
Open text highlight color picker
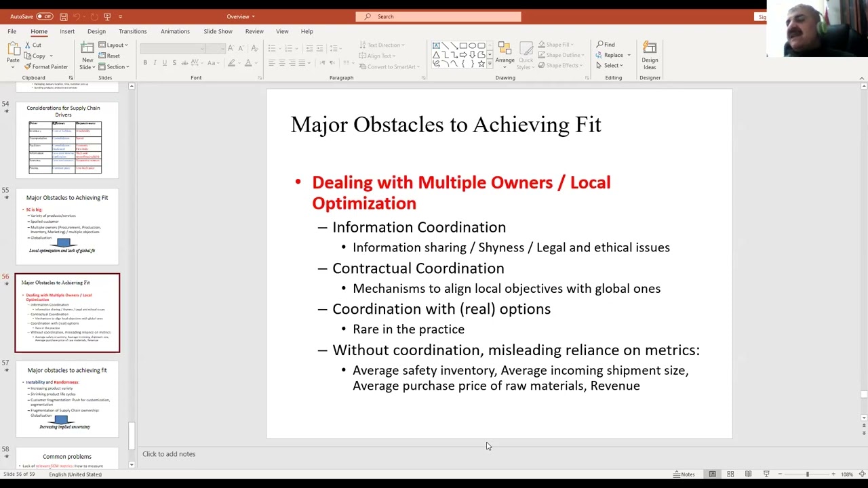click(231, 63)
